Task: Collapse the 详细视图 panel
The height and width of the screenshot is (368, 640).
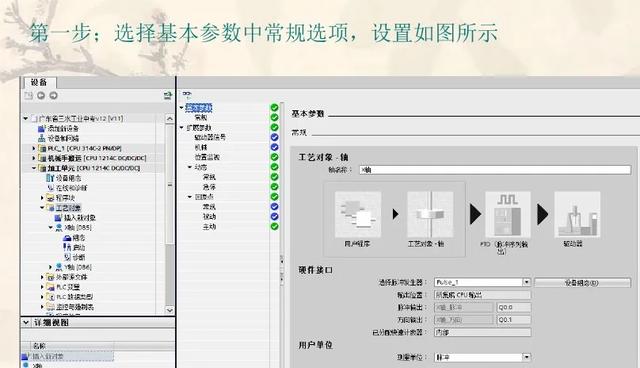Action: [26, 322]
